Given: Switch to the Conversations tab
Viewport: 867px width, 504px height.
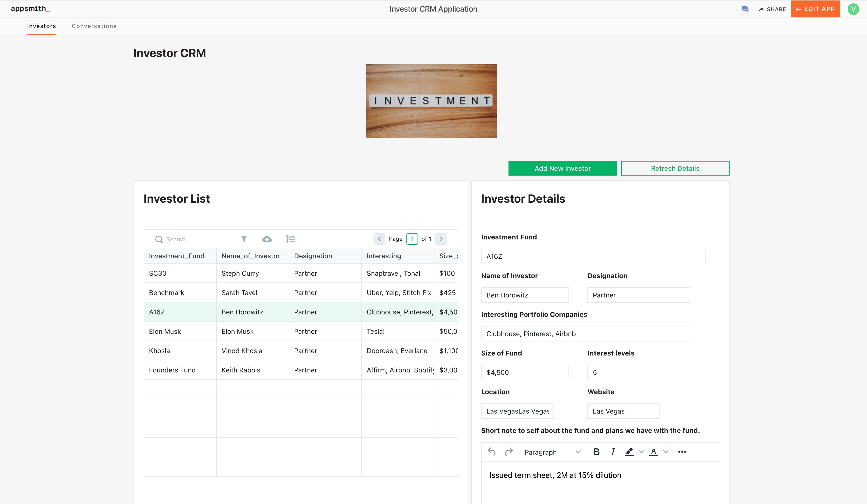Looking at the screenshot, I should click(x=94, y=26).
